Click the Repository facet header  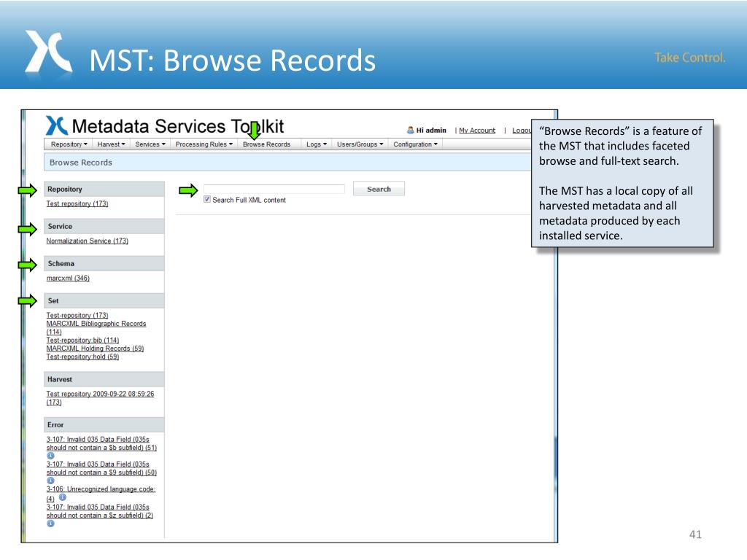[x=104, y=189]
